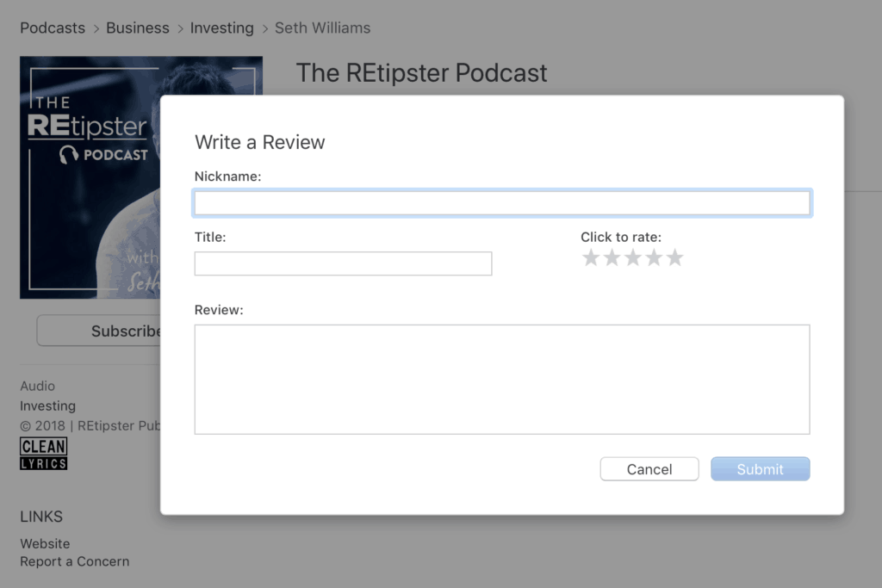Open the Business breadcrumb link

(137, 28)
